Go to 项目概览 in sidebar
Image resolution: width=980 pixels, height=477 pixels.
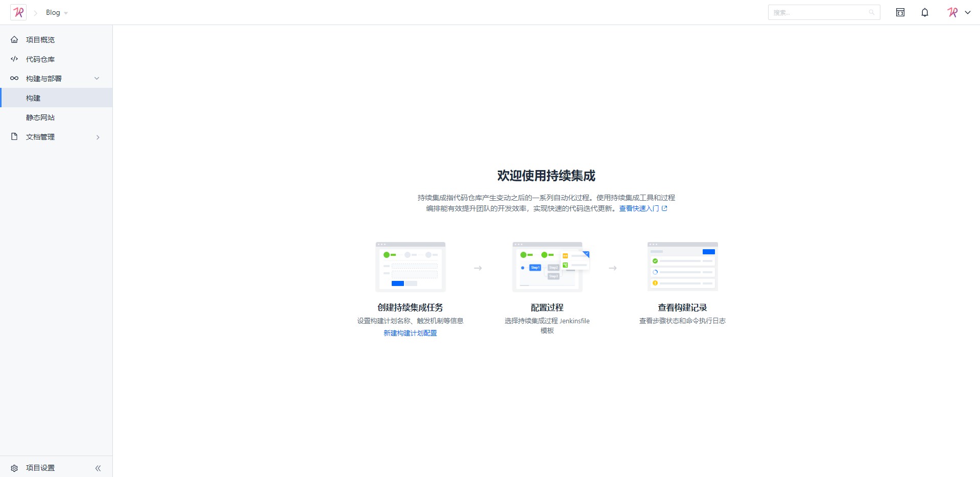tap(40, 40)
